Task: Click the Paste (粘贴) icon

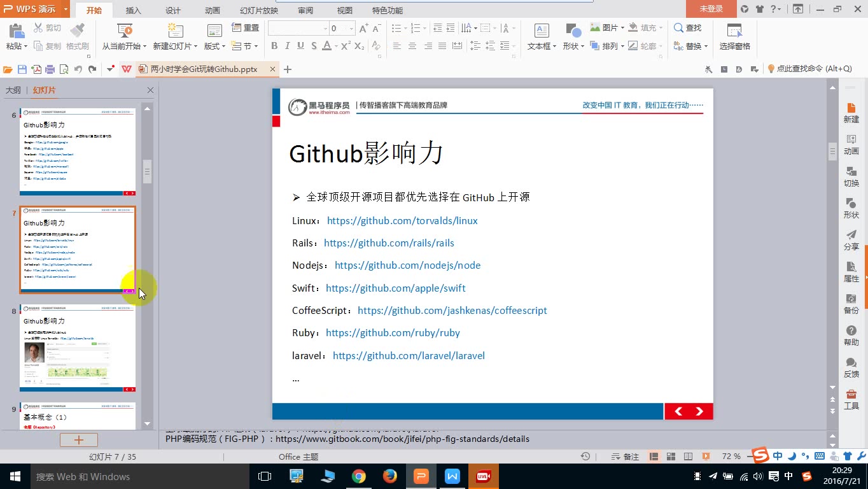Action: tap(16, 31)
